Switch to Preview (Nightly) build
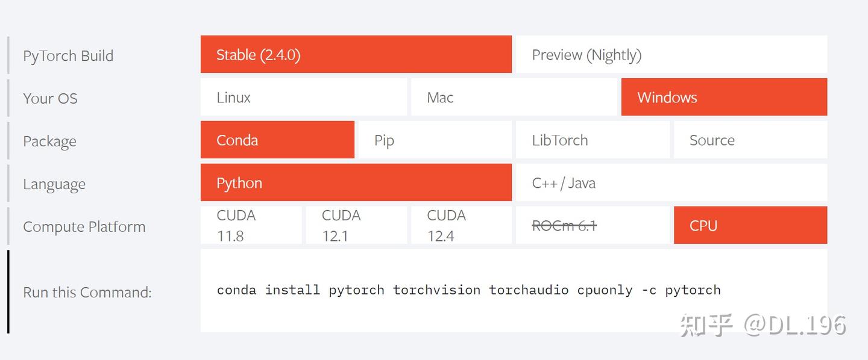 [671, 55]
